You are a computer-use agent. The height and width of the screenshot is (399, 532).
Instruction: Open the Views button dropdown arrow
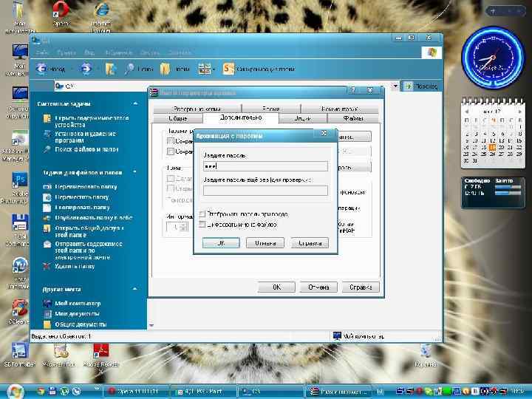click(x=214, y=69)
